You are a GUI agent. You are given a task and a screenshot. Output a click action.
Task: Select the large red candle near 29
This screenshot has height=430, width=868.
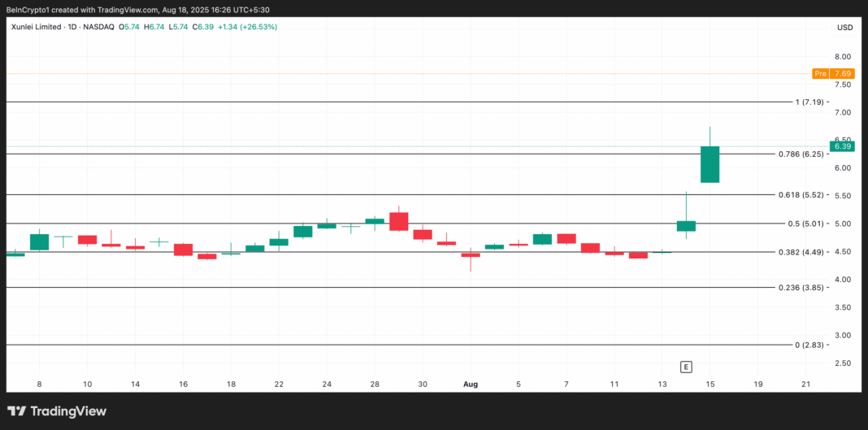click(x=398, y=221)
